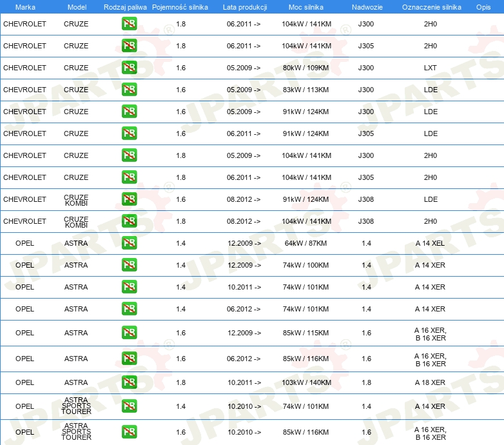The height and width of the screenshot is (445, 504).
Task: Select the LXT engine code cell
Action: [430, 68]
